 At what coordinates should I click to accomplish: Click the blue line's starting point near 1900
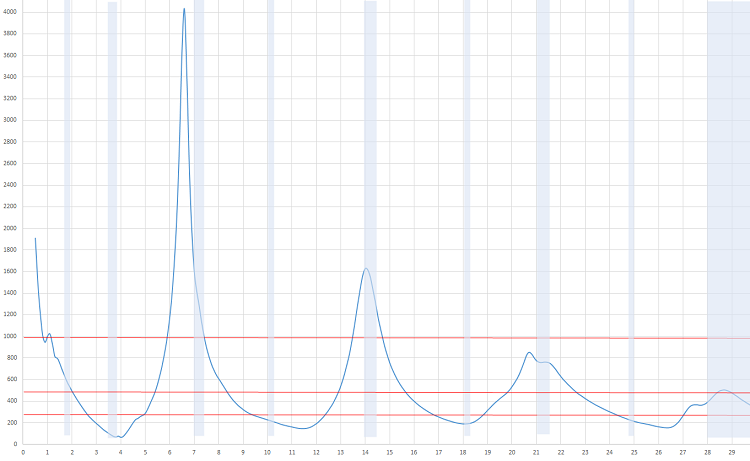[x=36, y=239]
